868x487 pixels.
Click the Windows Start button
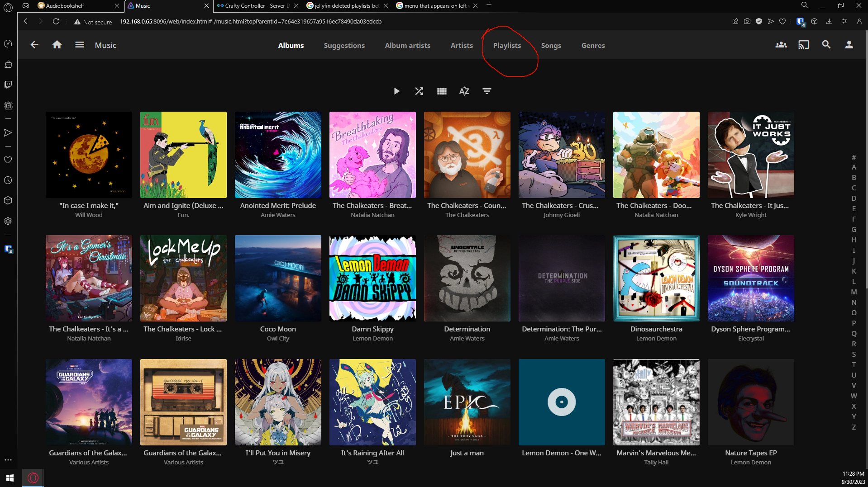[10, 478]
